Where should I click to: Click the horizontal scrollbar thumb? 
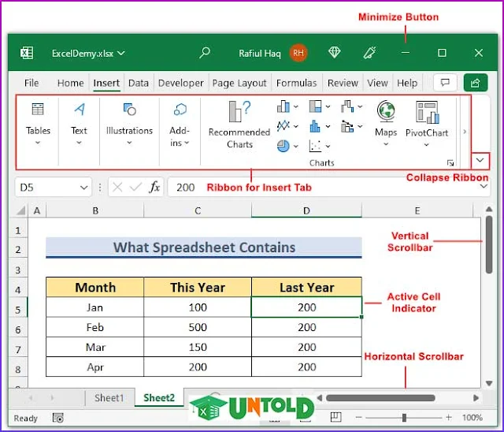[x=380, y=398]
